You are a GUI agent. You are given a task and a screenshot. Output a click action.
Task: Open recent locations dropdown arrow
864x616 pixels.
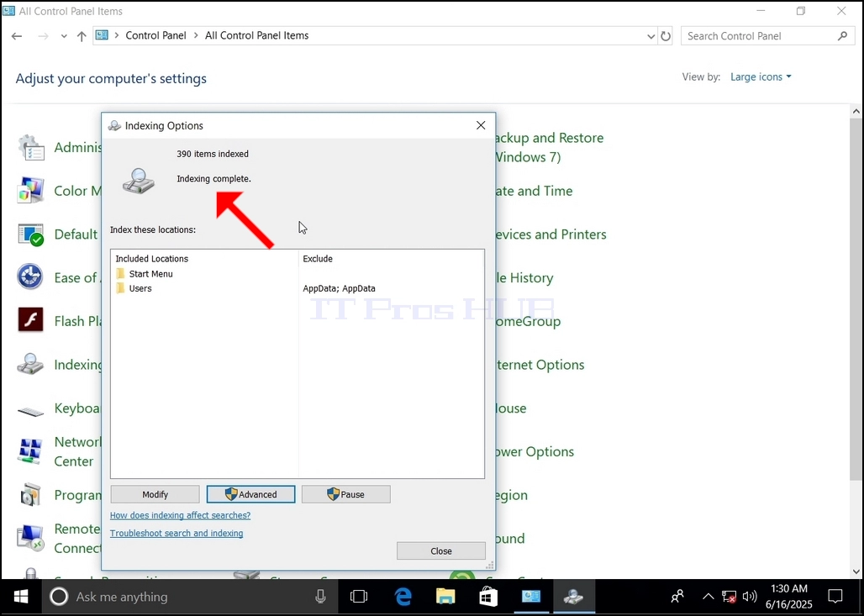click(x=64, y=36)
